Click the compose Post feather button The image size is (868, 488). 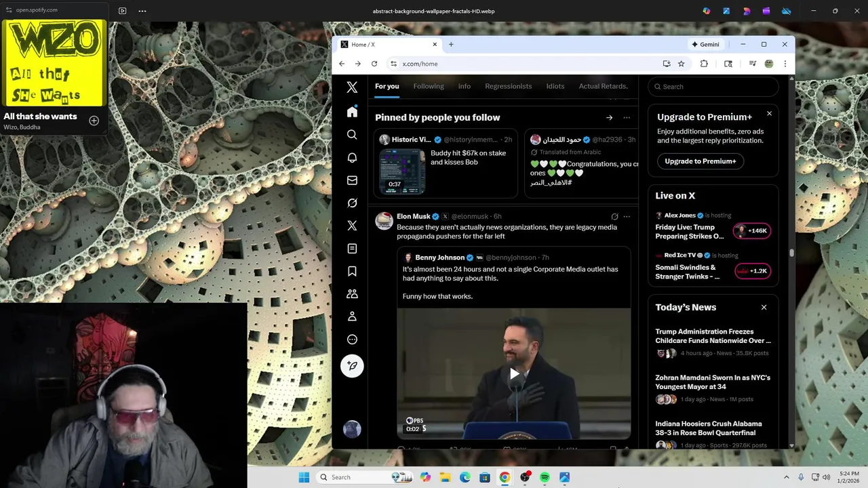click(x=352, y=366)
